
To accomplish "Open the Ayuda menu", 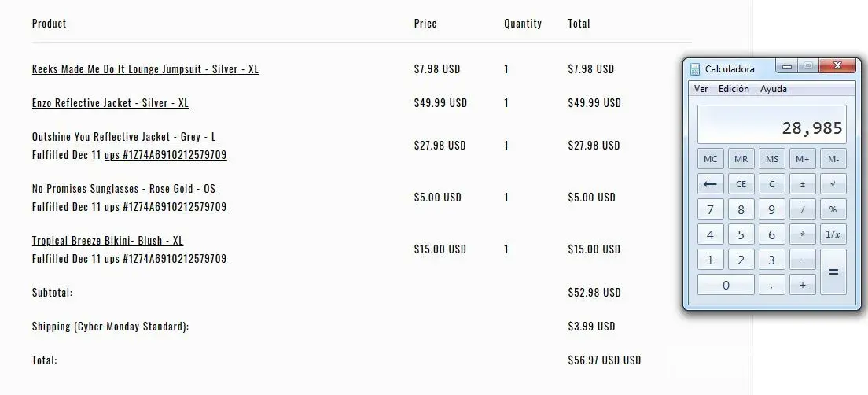I will (x=773, y=89).
